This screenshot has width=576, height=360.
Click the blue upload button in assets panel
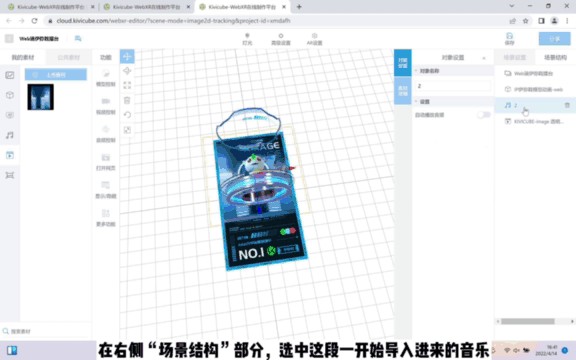[56, 75]
